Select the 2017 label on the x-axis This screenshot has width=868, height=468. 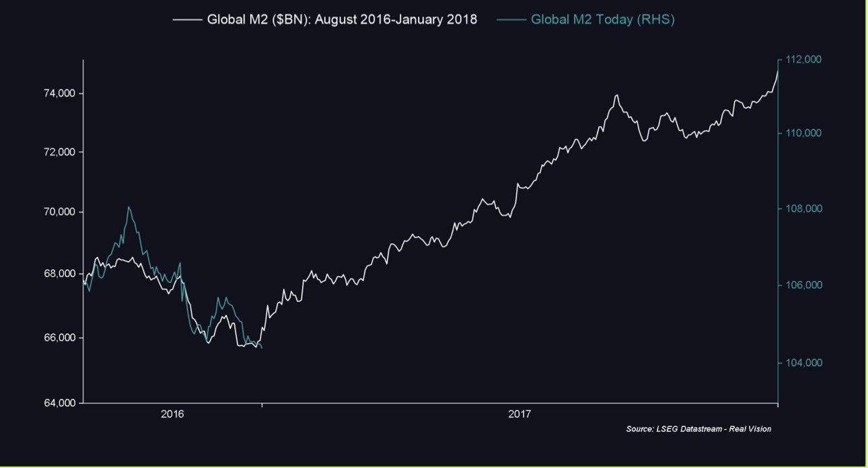519,415
